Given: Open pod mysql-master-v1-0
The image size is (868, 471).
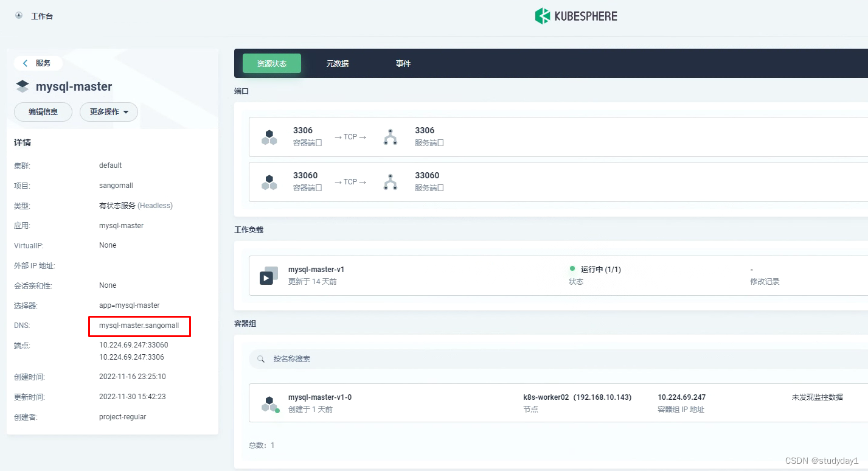Looking at the screenshot, I should [320, 397].
